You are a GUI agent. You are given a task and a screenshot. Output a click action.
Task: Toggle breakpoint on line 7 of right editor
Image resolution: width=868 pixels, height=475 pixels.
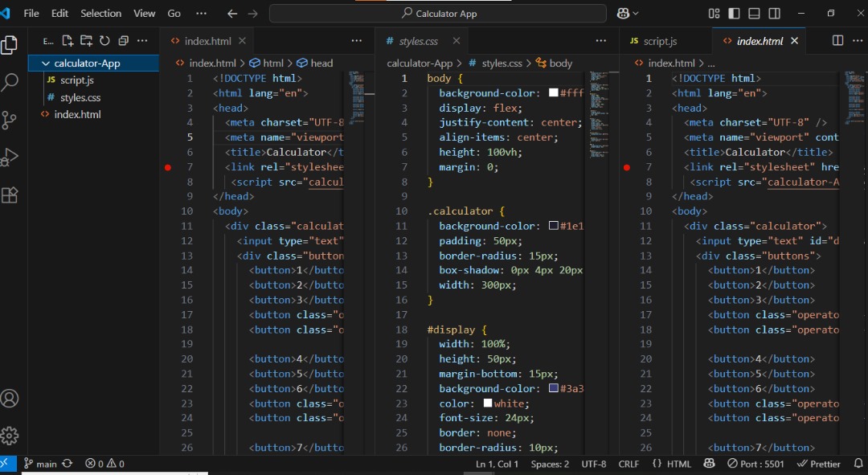pyautogui.click(x=627, y=167)
